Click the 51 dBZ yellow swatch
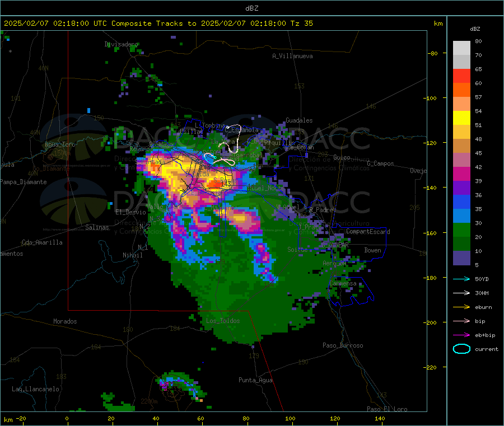The image size is (504, 426). [x=461, y=118]
